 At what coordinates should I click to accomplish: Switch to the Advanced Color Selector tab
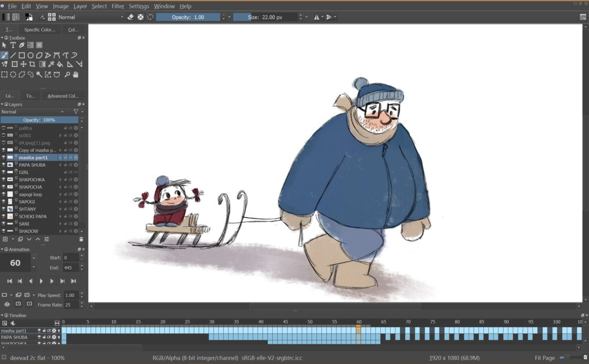pyautogui.click(x=63, y=95)
